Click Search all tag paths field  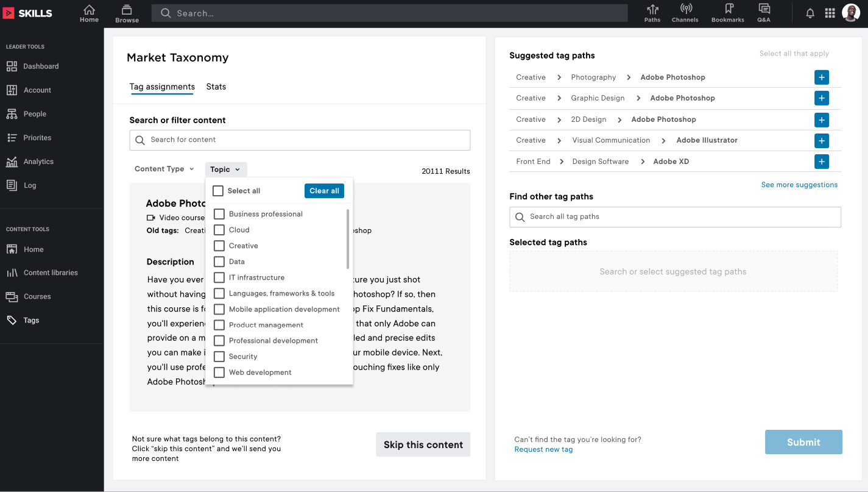[x=675, y=217]
